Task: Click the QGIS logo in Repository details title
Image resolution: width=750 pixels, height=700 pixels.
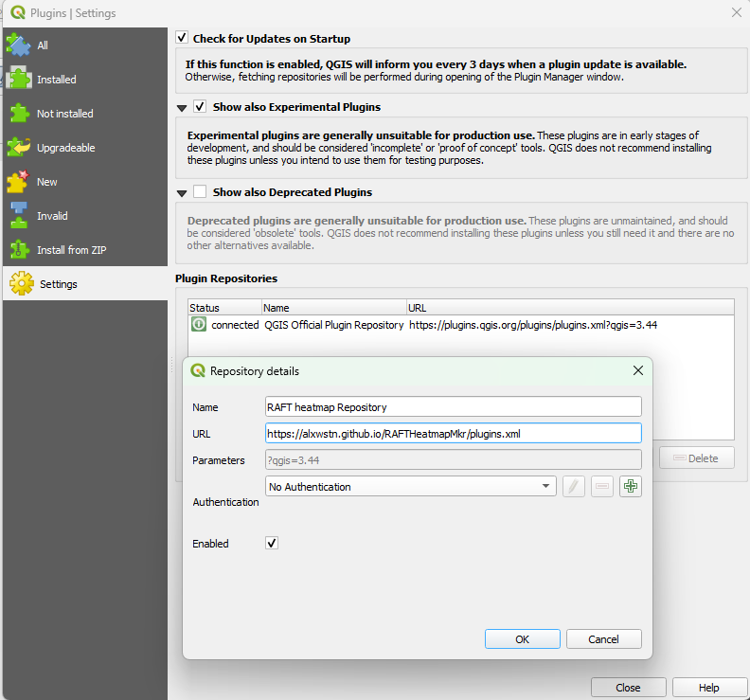Action: tap(198, 370)
